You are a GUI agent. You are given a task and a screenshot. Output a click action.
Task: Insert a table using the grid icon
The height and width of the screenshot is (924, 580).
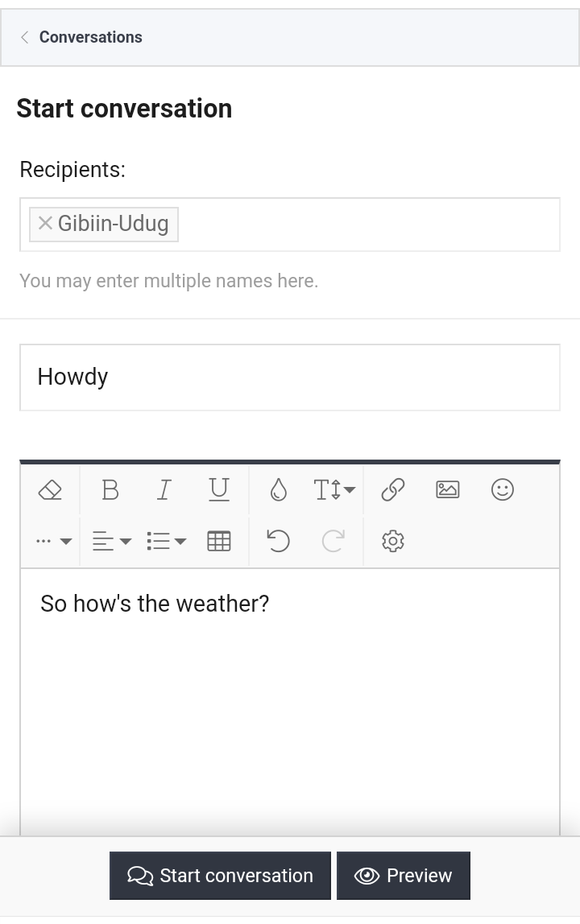pyautogui.click(x=219, y=541)
